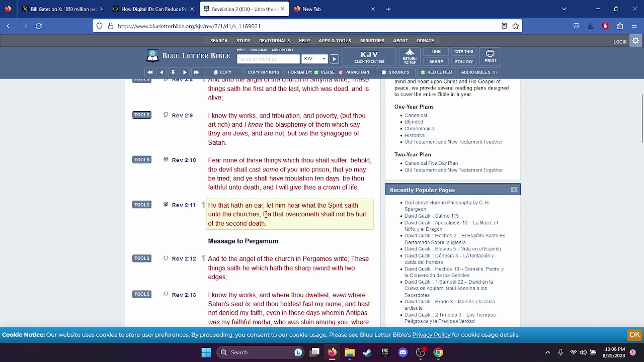
Task: Click the double down-arrow navigation icon
Action: pyautogui.click(x=173, y=72)
